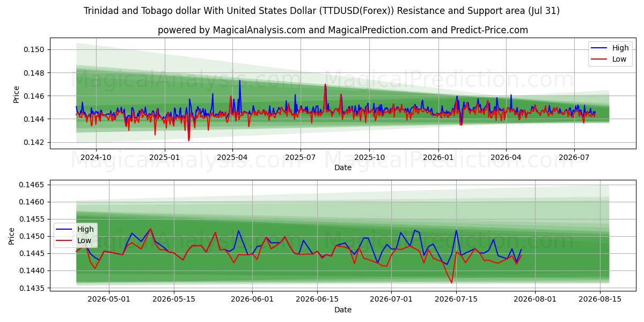This screenshot has width=644, height=322.
Task: Click the 2025-07 date tick label
Action: point(300,158)
